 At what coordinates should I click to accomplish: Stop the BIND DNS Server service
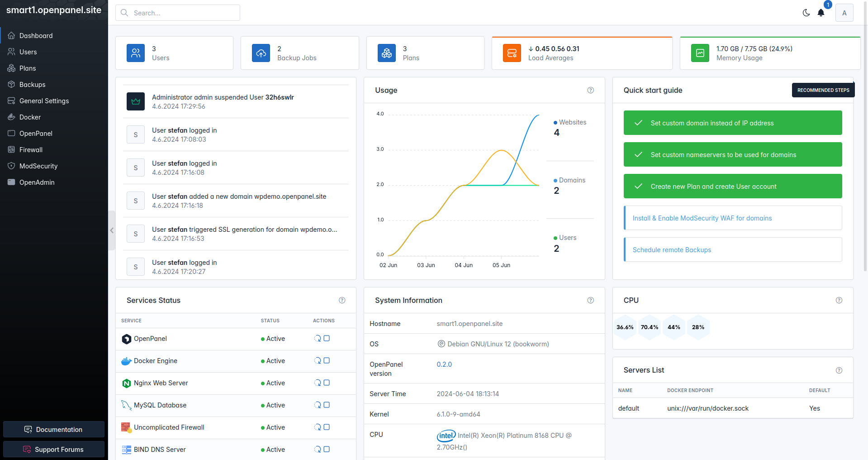327,449
